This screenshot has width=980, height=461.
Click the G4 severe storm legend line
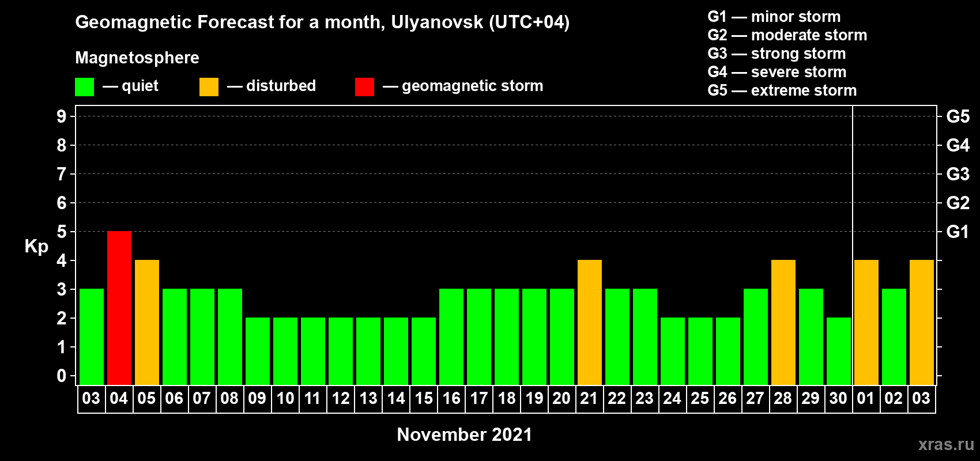coord(777,72)
